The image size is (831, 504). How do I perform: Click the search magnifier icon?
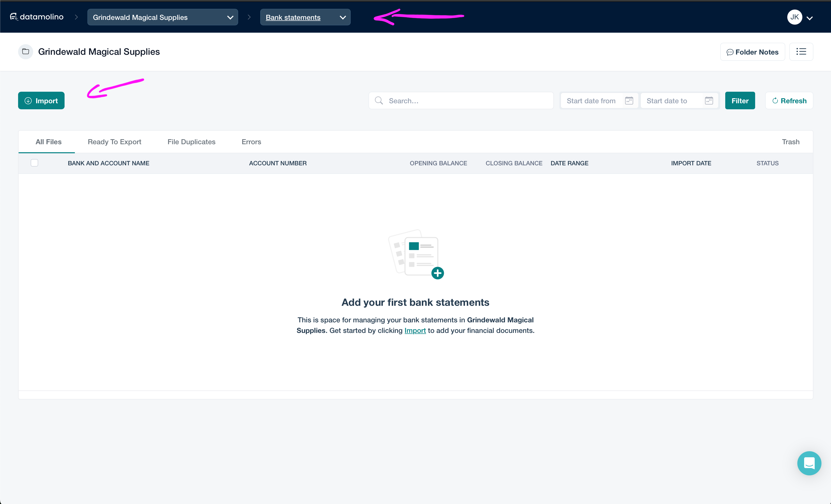(379, 100)
